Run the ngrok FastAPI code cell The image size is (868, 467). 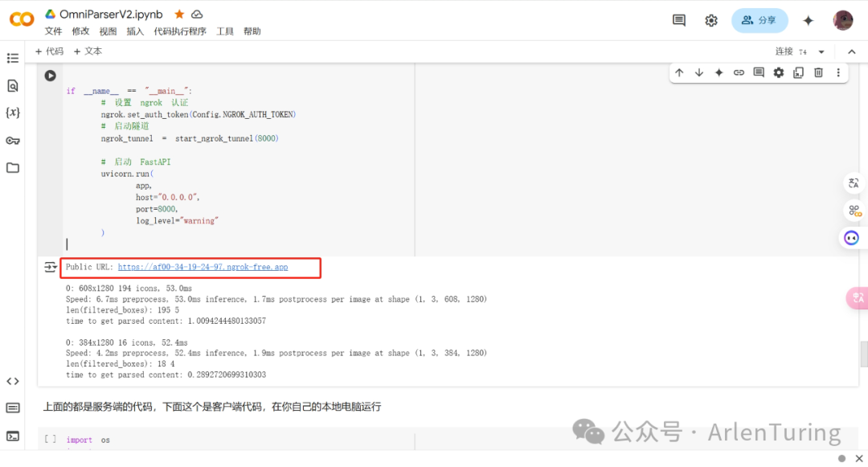point(51,76)
